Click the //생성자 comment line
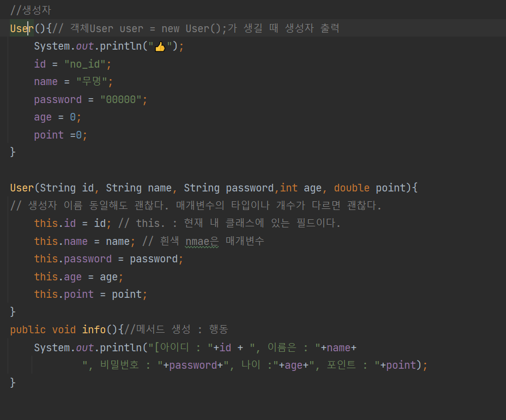The height and width of the screenshot is (420, 506). pos(31,10)
